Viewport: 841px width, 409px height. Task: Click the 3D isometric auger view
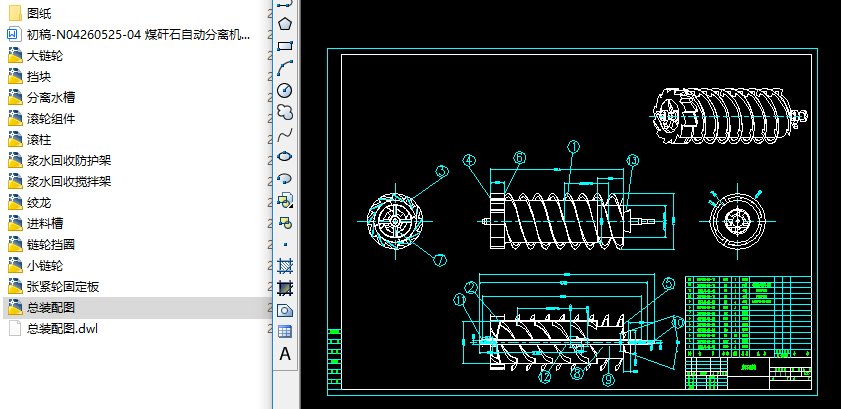(x=729, y=116)
